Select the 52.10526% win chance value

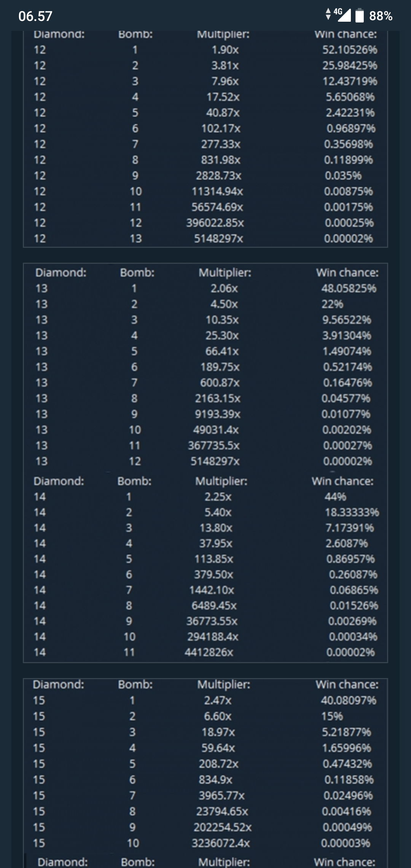pyautogui.click(x=350, y=49)
